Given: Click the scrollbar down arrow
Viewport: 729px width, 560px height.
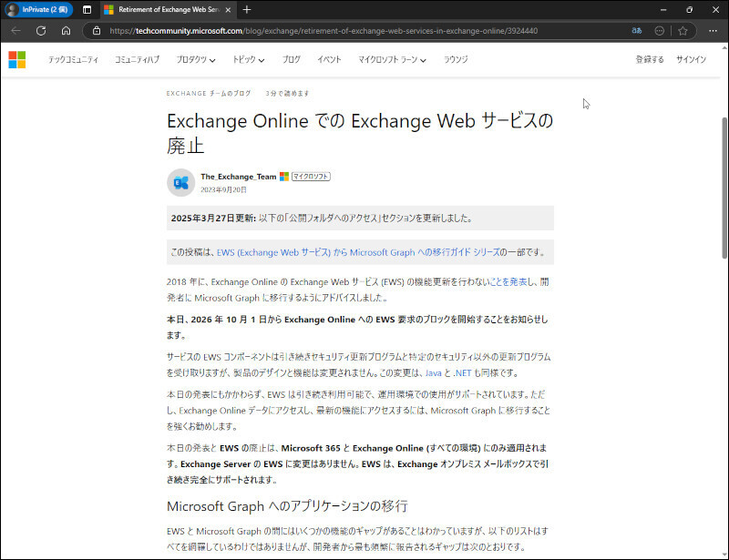Looking at the screenshot, I should [724, 554].
